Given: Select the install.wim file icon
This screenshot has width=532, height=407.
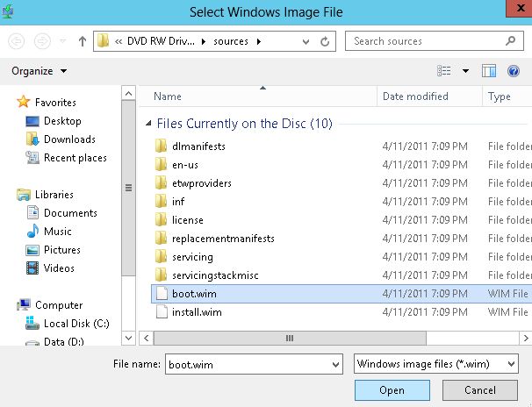Looking at the screenshot, I should 161,312.
